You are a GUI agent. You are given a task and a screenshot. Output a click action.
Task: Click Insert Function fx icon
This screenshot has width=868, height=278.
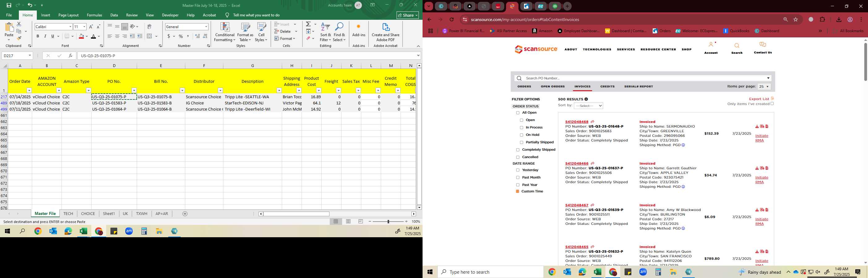(x=71, y=56)
